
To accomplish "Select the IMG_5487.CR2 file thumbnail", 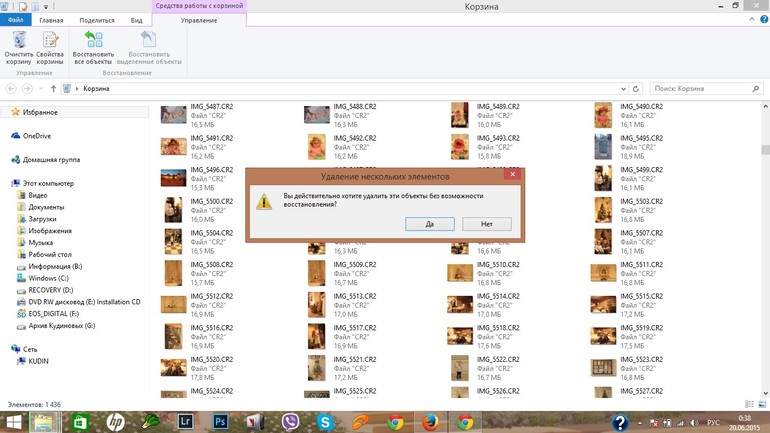I will [173, 115].
